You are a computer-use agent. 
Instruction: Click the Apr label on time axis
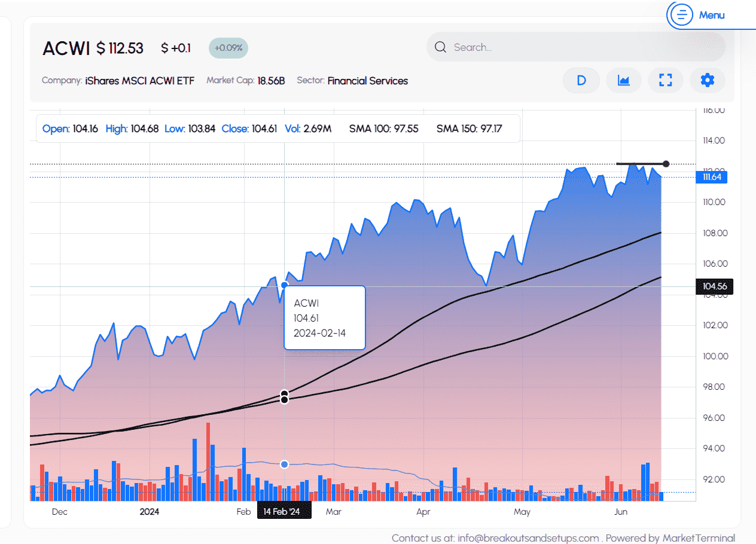click(x=423, y=512)
